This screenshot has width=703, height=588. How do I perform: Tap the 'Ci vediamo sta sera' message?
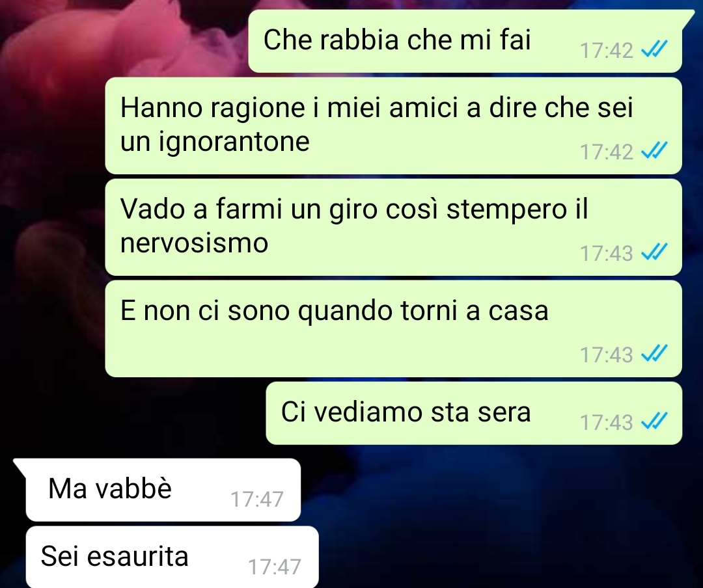click(474, 413)
